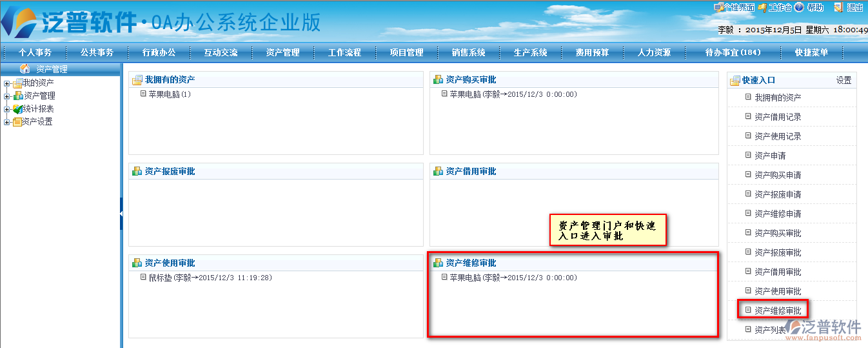Screen dimensions: 868x348
Task: Open the 个人事务 menu
Action: click(35, 52)
